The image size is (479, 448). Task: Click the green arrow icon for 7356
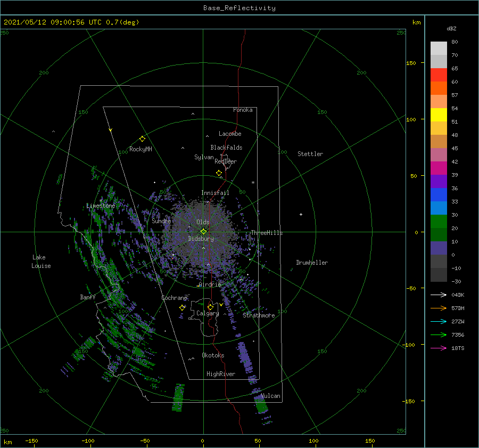pyautogui.click(x=439, y=335)
